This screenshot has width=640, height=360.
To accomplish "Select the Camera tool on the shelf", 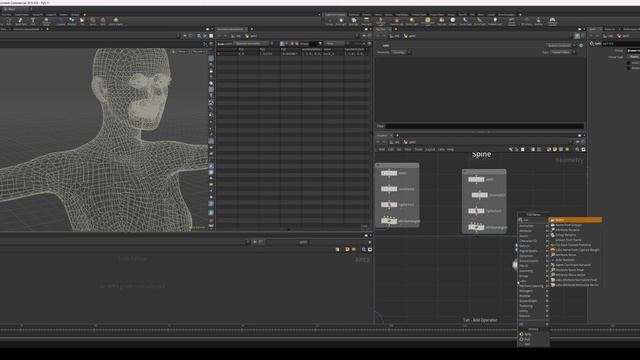I will pos(329,21).
